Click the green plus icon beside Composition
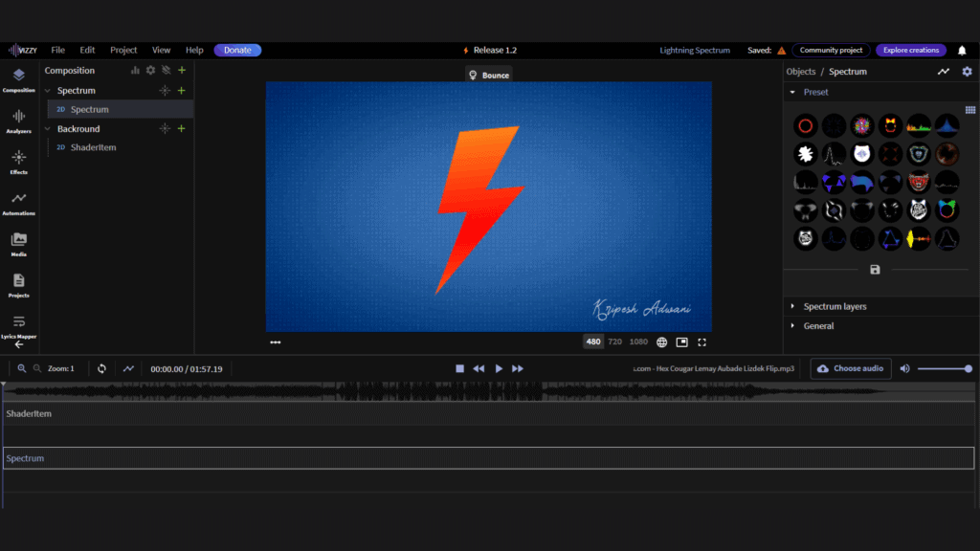980x551 pixels. point(182,70)
